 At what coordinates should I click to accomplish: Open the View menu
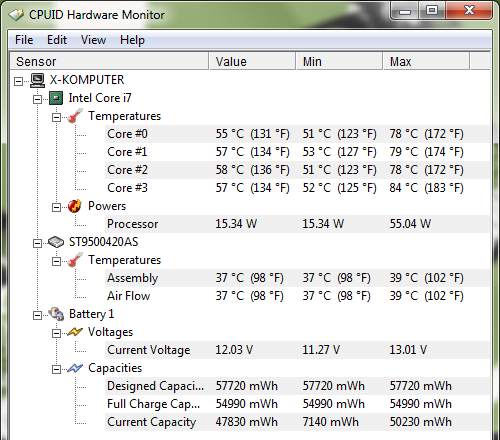click(93, 40)
